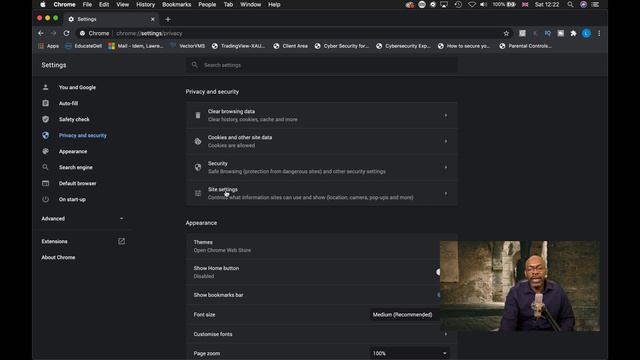640x360 pixels.
Task: Click the Site settings sliders icon
Action: 198,193
